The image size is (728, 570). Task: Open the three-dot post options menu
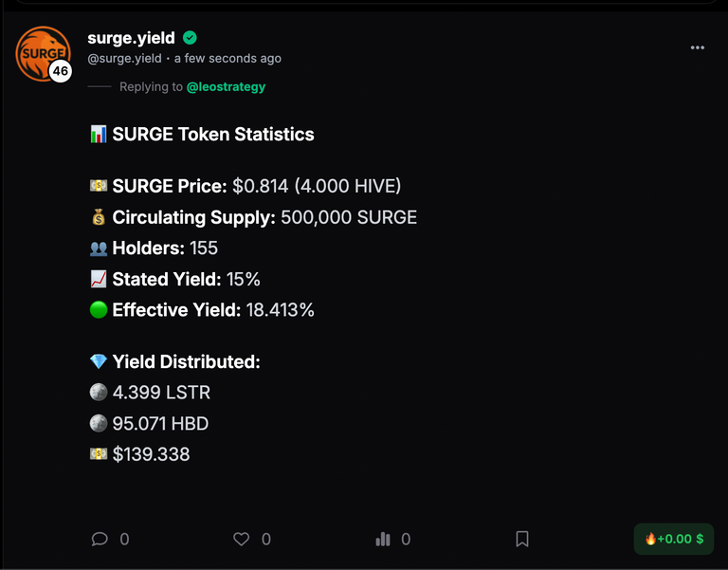coord(697,47)
